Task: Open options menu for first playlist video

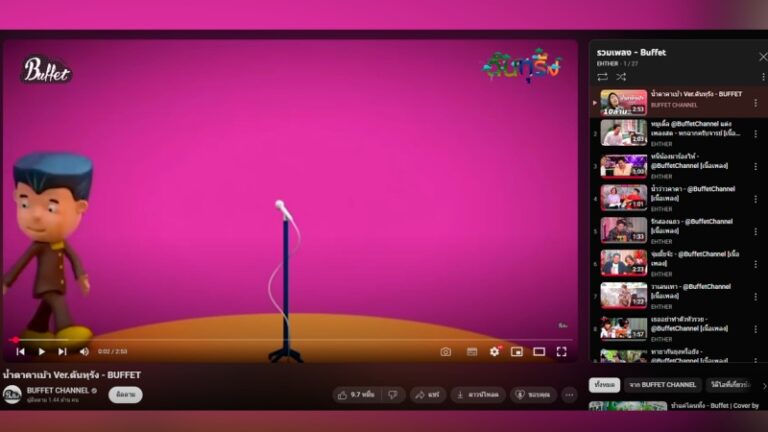Action: click(x=755, y=103)
